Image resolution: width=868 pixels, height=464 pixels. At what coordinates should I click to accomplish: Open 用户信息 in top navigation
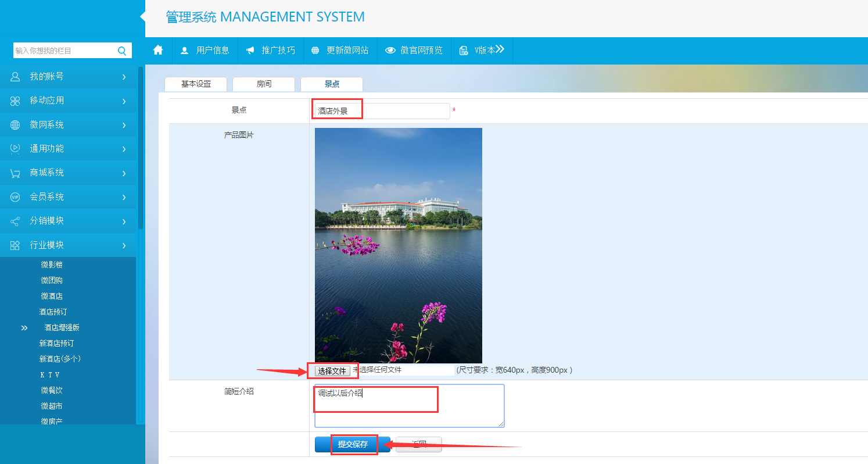[x=205, y=51]
